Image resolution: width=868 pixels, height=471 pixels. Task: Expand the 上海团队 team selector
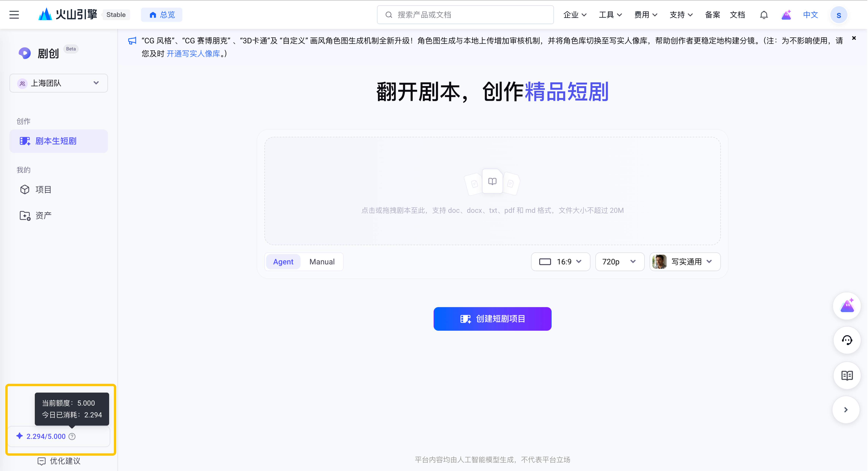pyautogui.click(x=59, y=83)
